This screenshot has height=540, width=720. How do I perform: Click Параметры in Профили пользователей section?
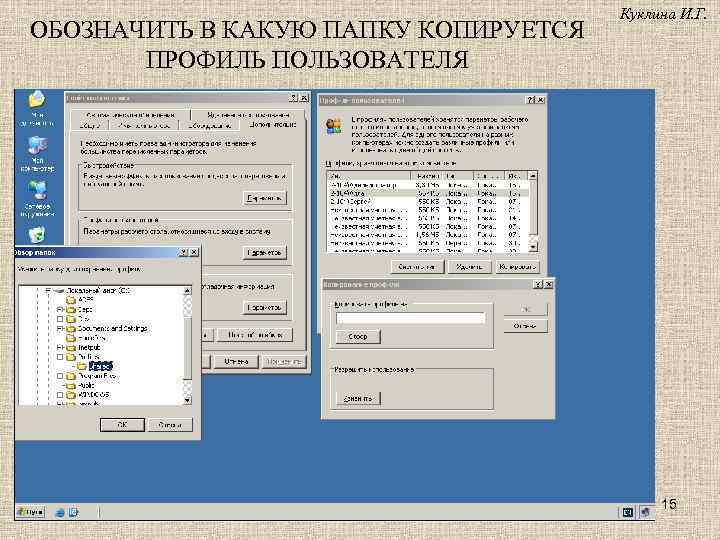[264, 253]
